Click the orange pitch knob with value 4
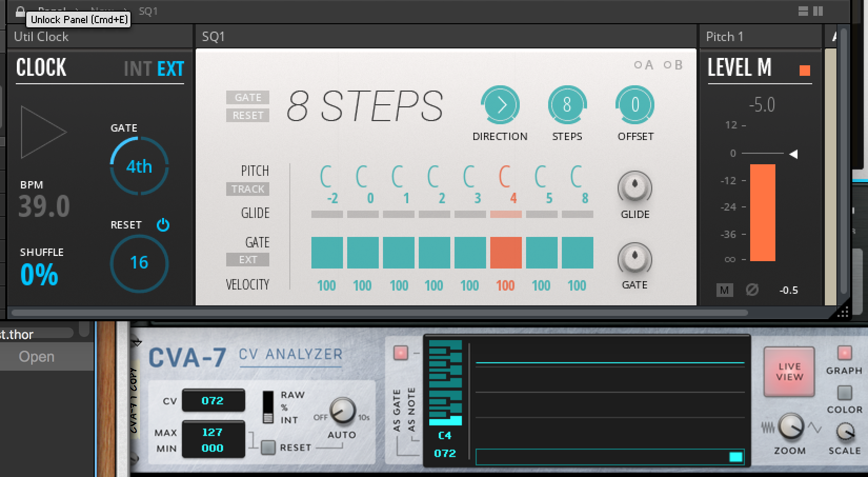The width and height of the screenshot is (868, 477). [506, 176]
